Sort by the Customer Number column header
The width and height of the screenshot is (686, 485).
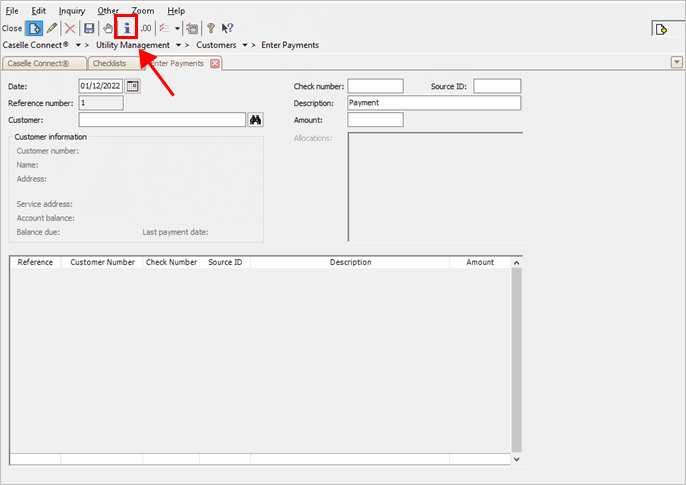[101, 262]
